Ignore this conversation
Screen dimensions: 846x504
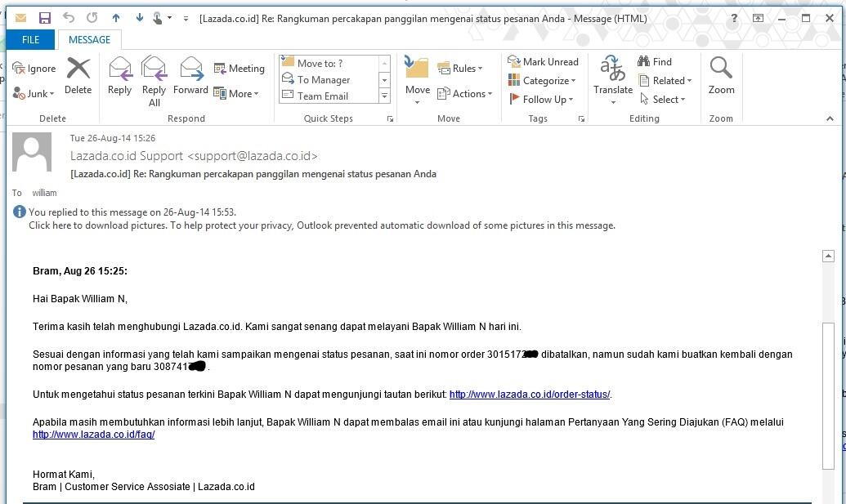coord(34,69)
